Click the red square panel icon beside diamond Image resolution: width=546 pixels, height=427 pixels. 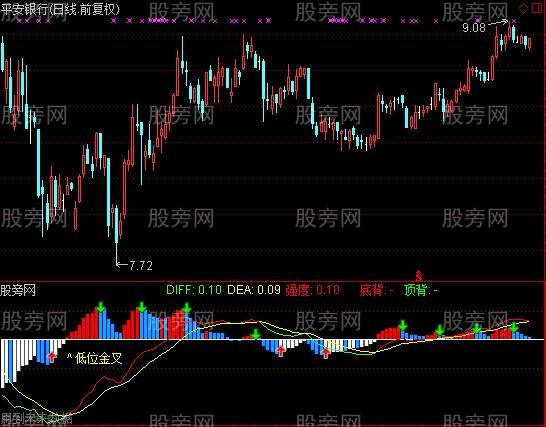pyautogui.click(x=537, y=8)
